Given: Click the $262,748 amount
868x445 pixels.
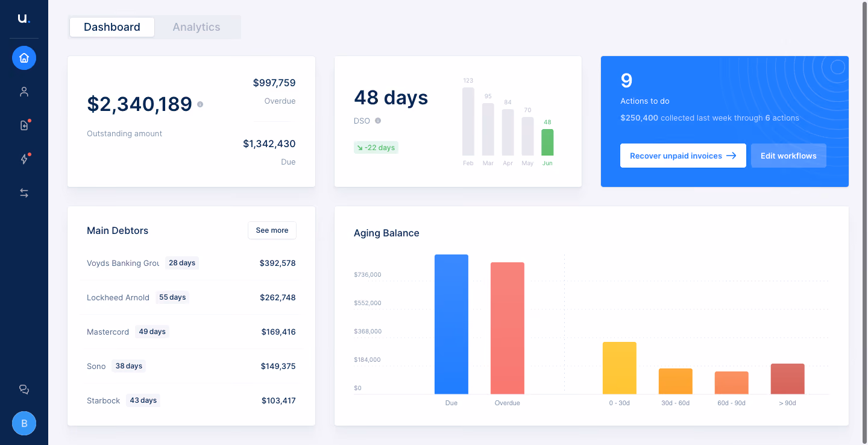Looking at the screenshot, I should pos(277,297).
